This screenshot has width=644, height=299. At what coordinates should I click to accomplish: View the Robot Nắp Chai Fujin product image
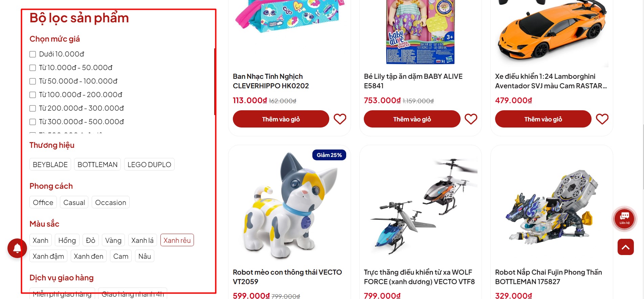tap(552, 206)
